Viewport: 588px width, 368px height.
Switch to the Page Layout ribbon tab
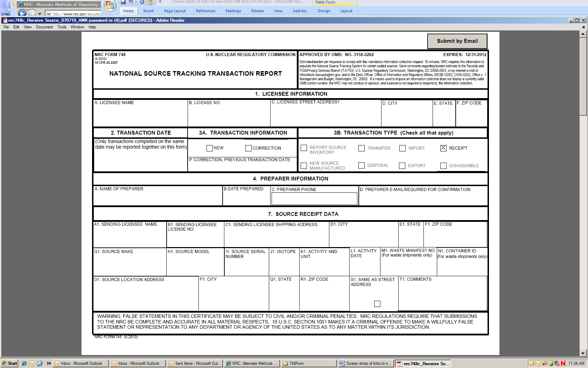175,11
